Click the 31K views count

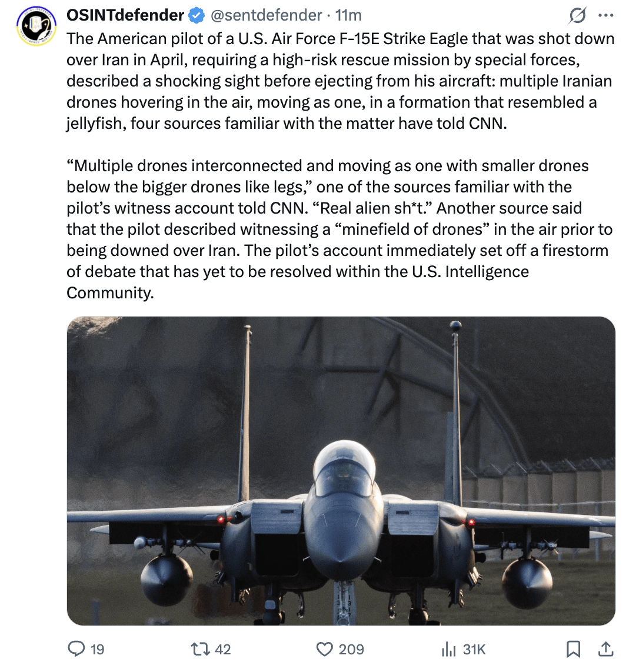click(x=474, y=649)
